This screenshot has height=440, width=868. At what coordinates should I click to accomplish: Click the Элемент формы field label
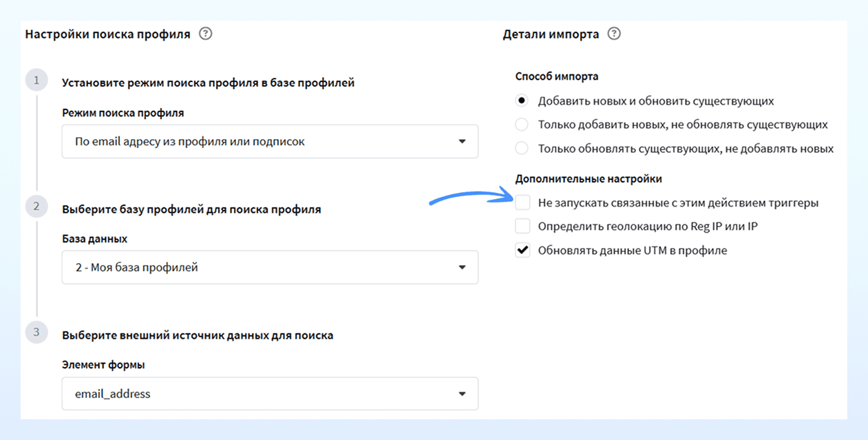(x=103, y=365)
